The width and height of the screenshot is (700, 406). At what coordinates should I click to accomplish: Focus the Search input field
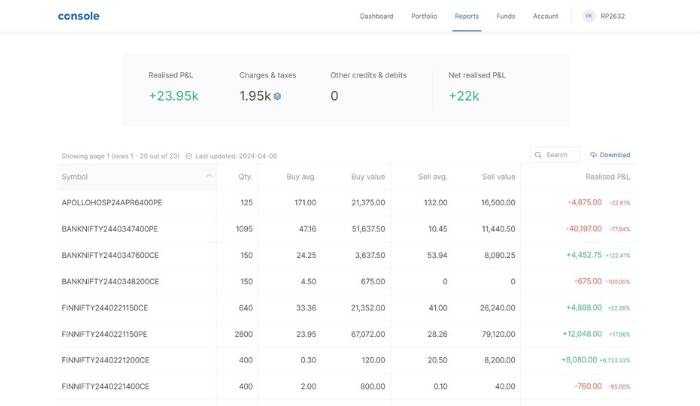tap(558, 155)
